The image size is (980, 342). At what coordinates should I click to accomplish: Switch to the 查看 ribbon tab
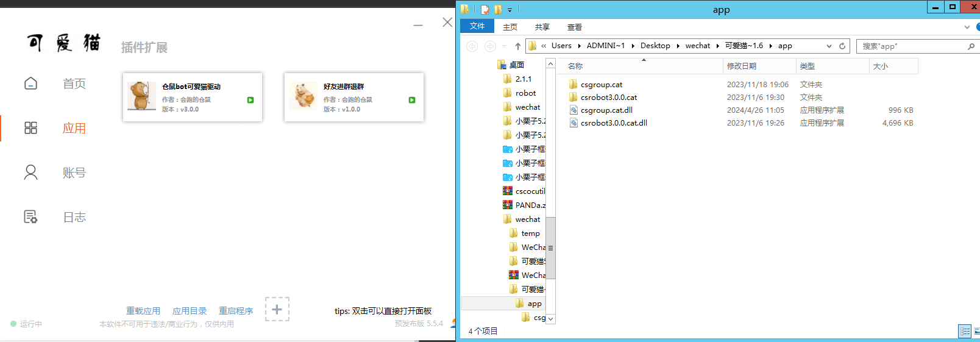click(574, 27)
